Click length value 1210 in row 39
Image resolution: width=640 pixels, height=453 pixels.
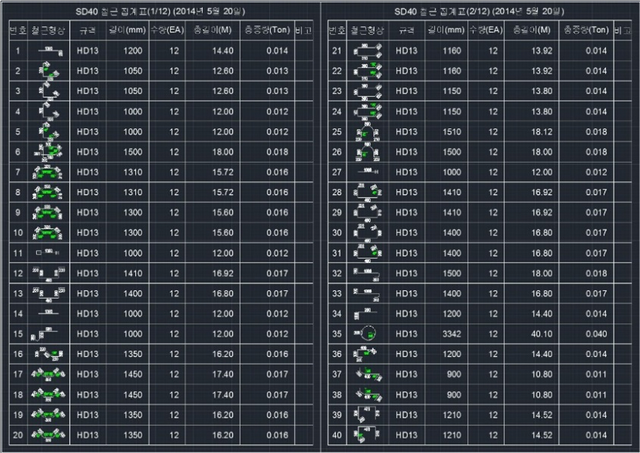tap(452, 415)
